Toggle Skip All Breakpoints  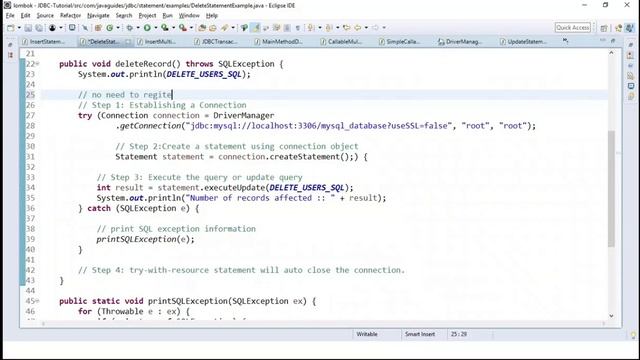click(x=84, y=28)
